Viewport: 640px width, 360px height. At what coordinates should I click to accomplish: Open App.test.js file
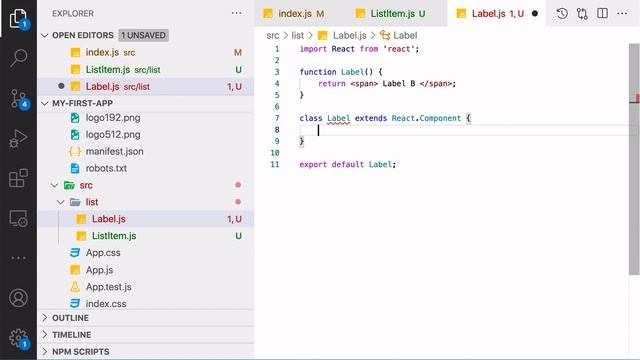click(x=146, y=287)
